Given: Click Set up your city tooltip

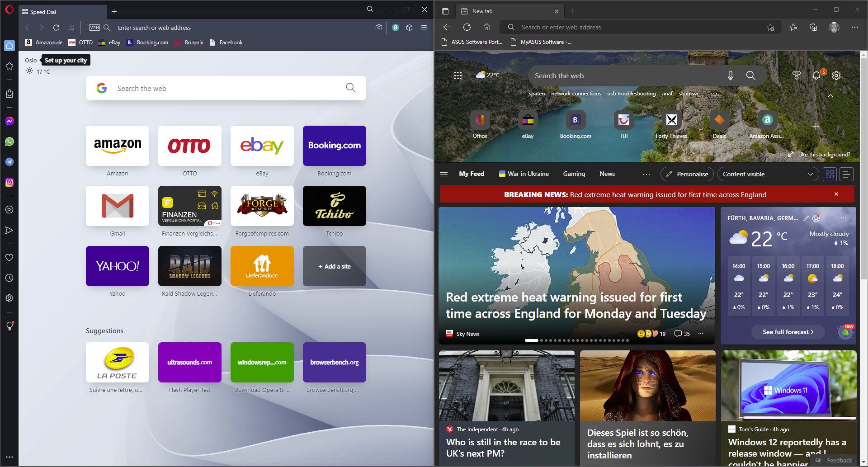Looking at the screenshot, I should tap(66, 60).
